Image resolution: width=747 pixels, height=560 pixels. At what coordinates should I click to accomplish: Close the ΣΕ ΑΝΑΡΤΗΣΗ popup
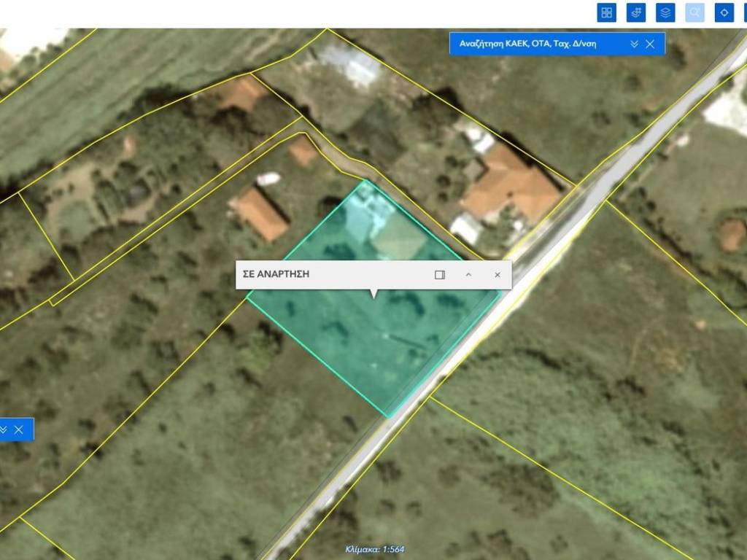pos(498,275)
